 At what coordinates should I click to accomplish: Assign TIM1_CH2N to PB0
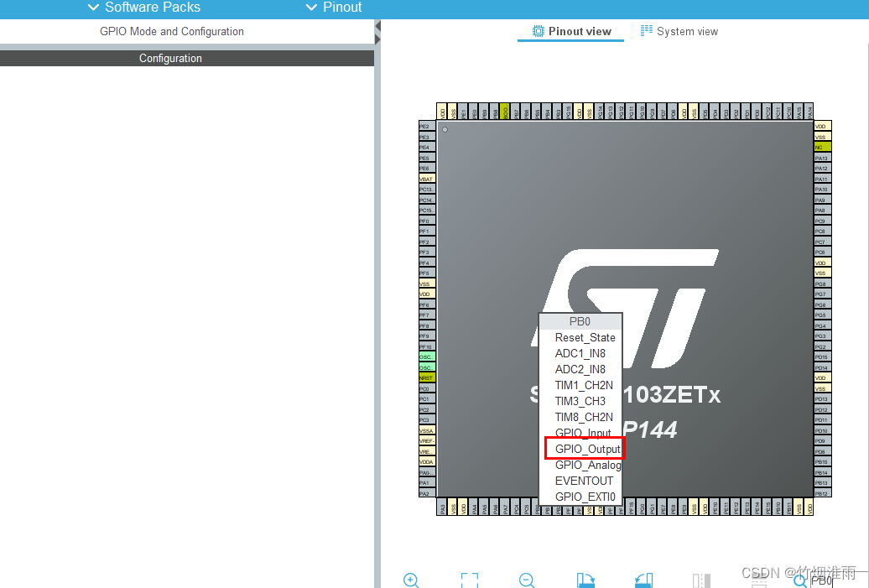point(580,385)
